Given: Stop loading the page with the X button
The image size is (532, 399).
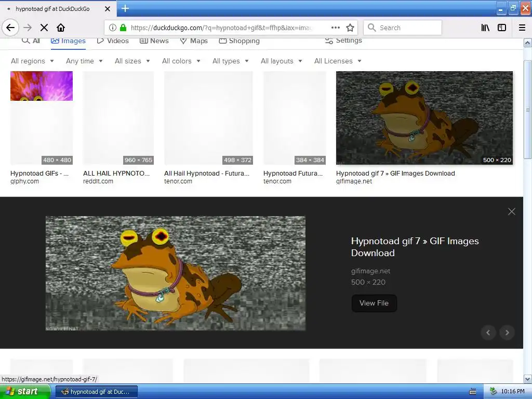Looking at the screenshot, I should pyautogui.click(x=44, y=28).
